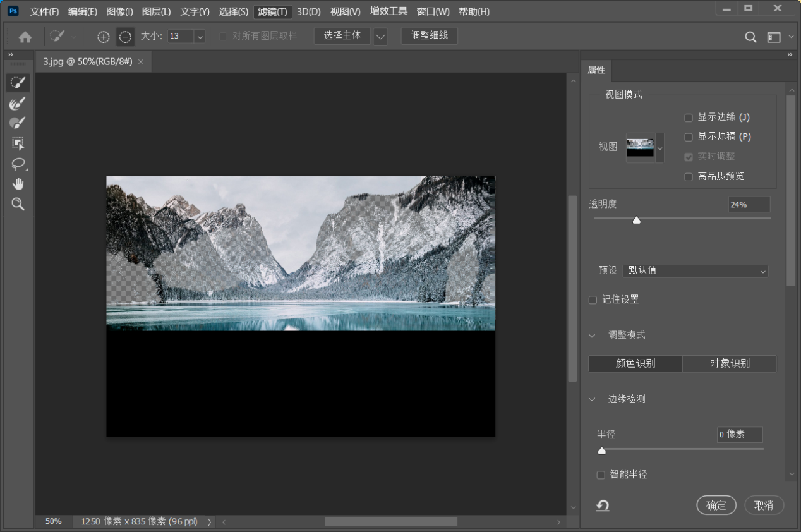Screen dimensions: 801x532
Task: Enable the 显示边缘 (J) checkbox
Action: (689, 118)
